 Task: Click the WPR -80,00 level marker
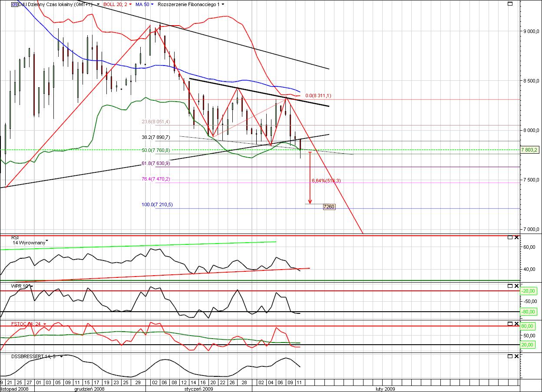tap(529, 312)
